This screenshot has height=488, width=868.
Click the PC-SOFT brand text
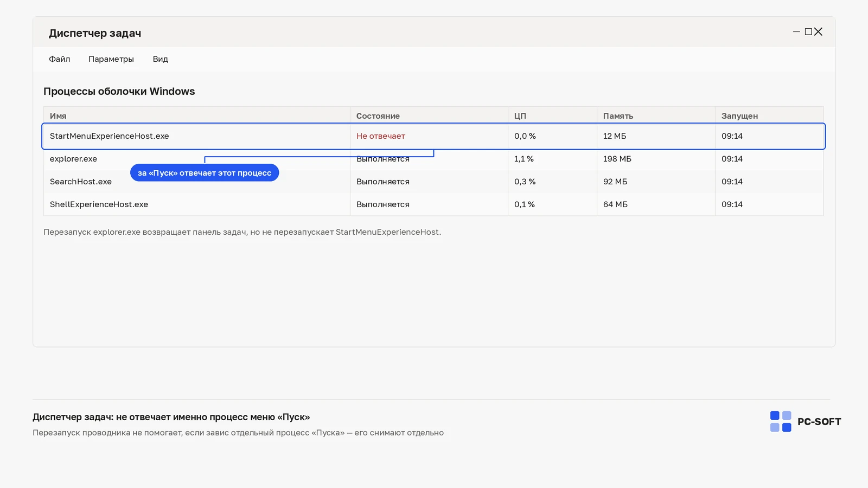coord(819,422)
